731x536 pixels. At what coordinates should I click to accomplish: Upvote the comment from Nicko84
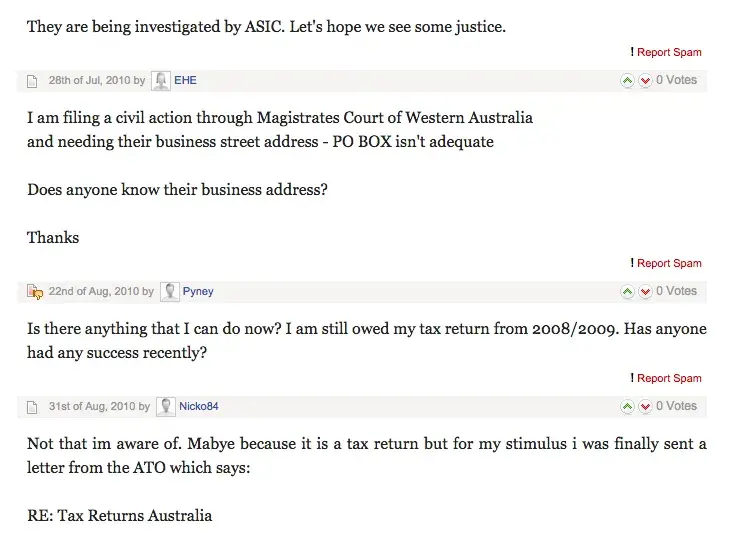tap(627, 407)
